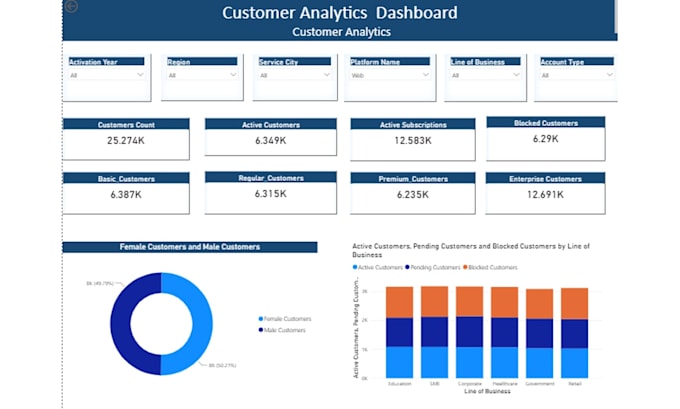Image resolution: width=680 pixels, height=409 pixels.
Task: Select the Enterprise Customers card
Action: click(x=545, y=193)
